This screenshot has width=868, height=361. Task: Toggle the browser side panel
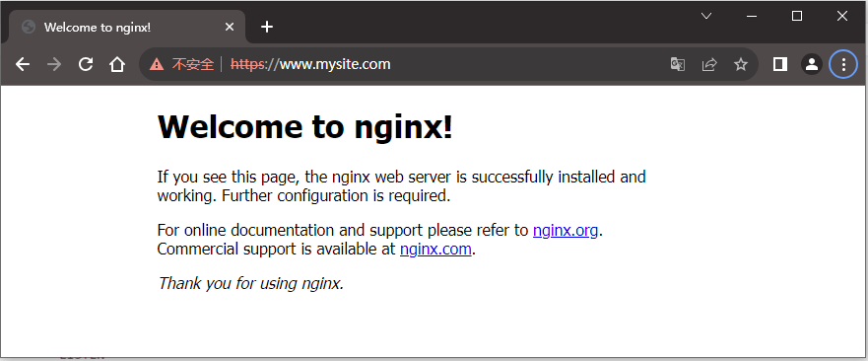click(780, 64)
